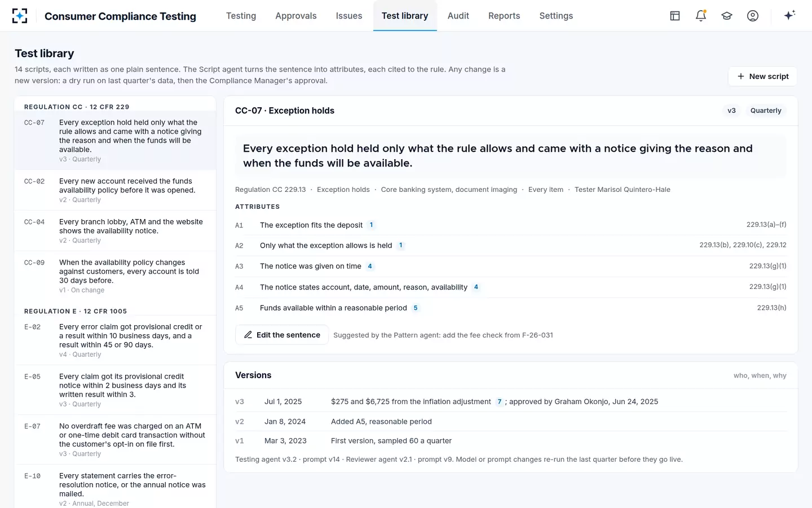Click 'Regulation CC 229.13' metadata text
The width and height of the screenshot is (812, 508).
[271, 190]
